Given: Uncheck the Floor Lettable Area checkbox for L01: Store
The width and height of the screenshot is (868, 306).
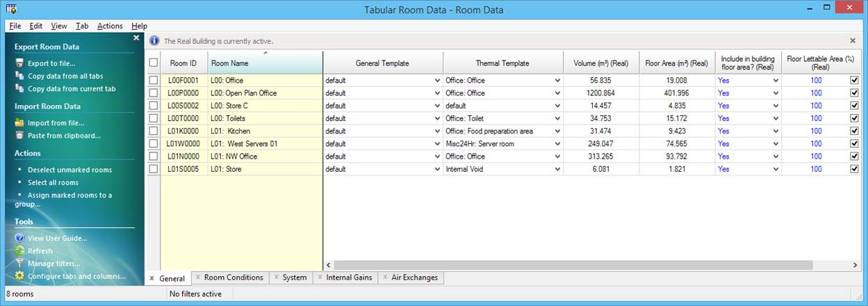Looking at the screenshot, I should [x=855, y=169].
